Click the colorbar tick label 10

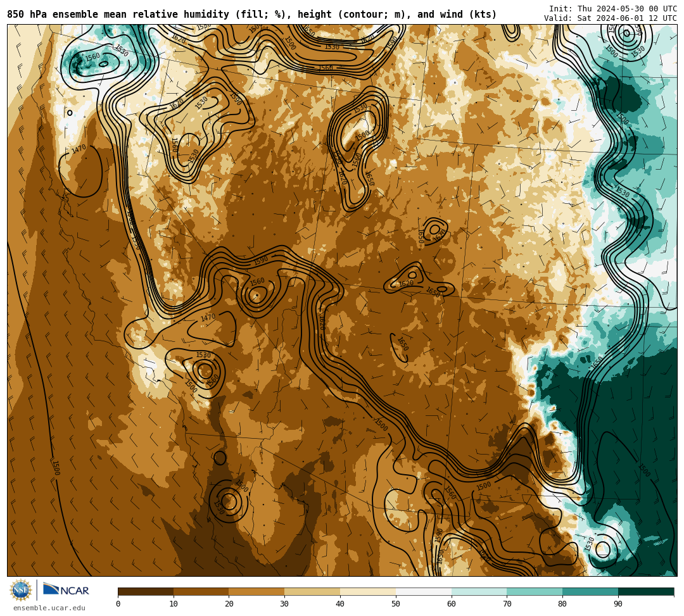tap(174, 604)
